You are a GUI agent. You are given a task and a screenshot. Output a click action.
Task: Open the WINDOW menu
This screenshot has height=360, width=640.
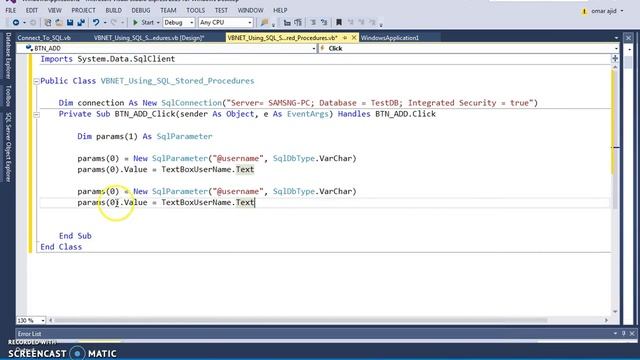[250, 10]
